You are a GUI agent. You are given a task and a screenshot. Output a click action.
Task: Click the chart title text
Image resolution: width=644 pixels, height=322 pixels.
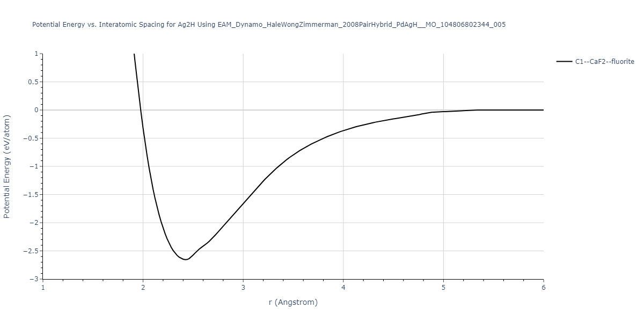tap(269, 25)
